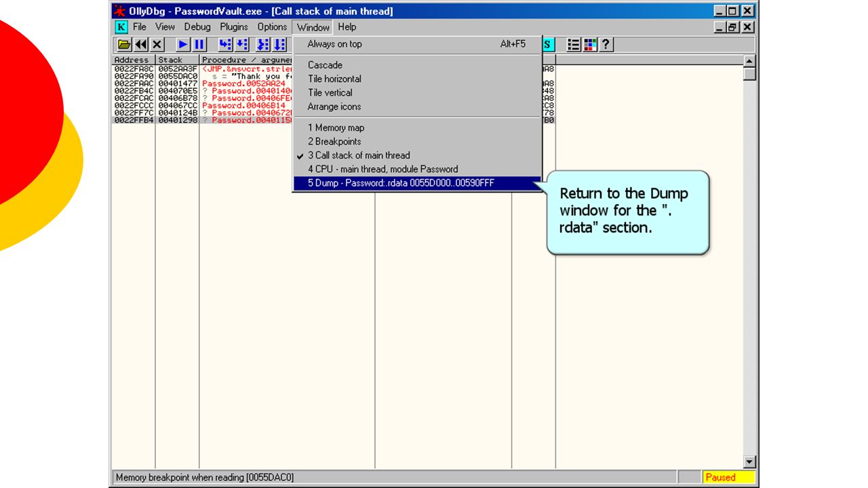Image resolution: width=868 pixels, height=488 pixels.
Task: Choose Cascade from Window menu
Action: click(417, 65)
